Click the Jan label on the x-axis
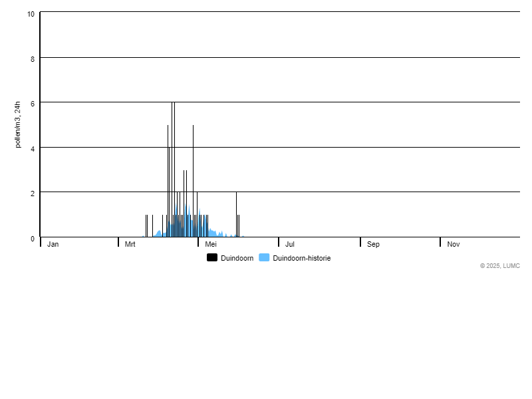 point(53,244)
